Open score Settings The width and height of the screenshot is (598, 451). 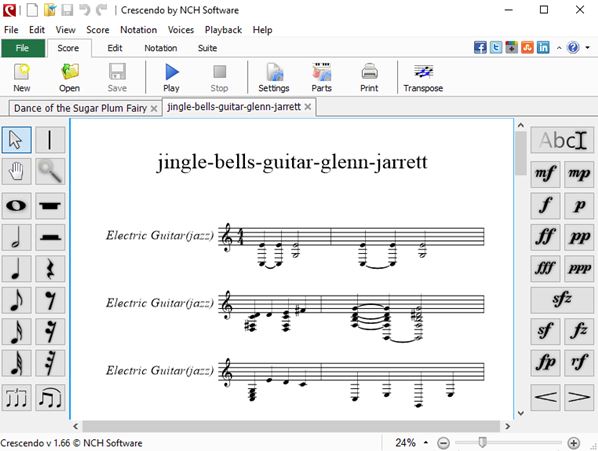[274, 77]
